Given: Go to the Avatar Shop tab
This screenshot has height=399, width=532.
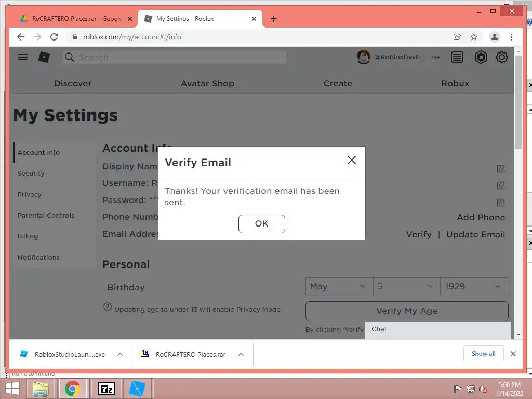Looking at the screenshot, I should click(207, 83).
